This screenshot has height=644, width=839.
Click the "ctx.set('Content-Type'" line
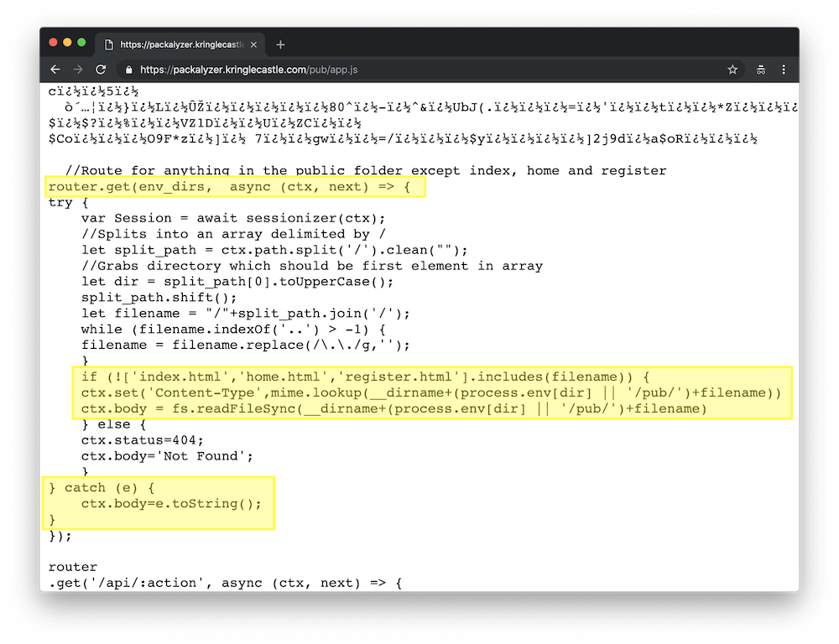coord(431,392)
